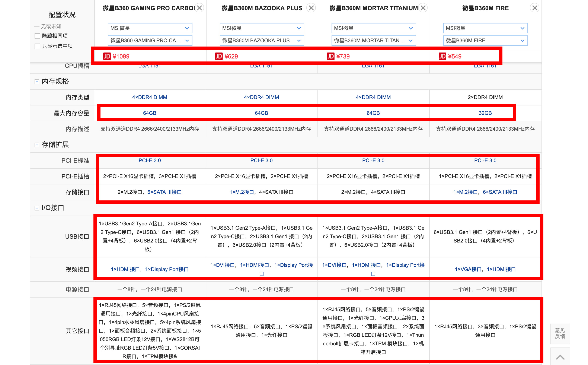This screenshot has width=588, height=365.
Task: Remove 微星B360M FIRE from the comparison
Action: [x=534, y=7]
